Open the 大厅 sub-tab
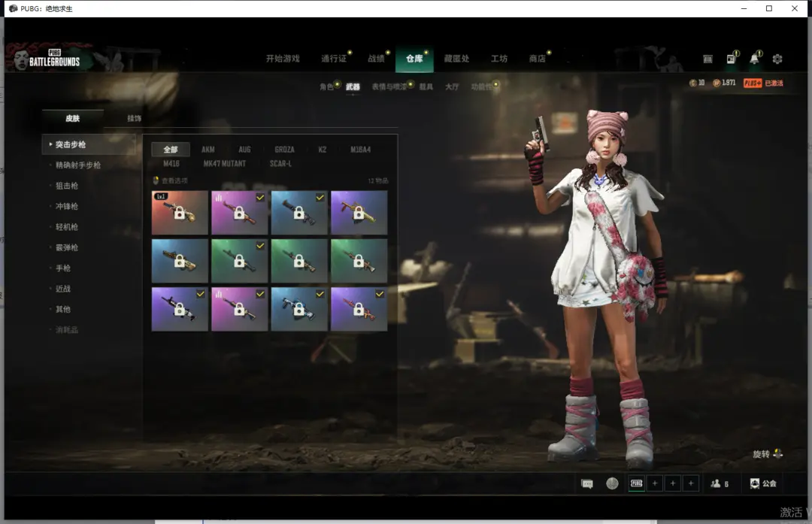The height and width of the screenshot is (524, 812). (452, 86)
